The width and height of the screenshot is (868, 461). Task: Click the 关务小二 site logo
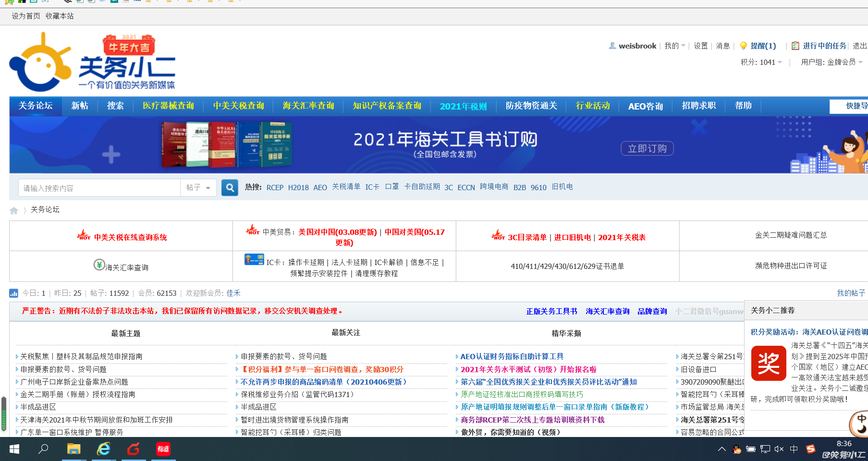(x=92, y=62)
